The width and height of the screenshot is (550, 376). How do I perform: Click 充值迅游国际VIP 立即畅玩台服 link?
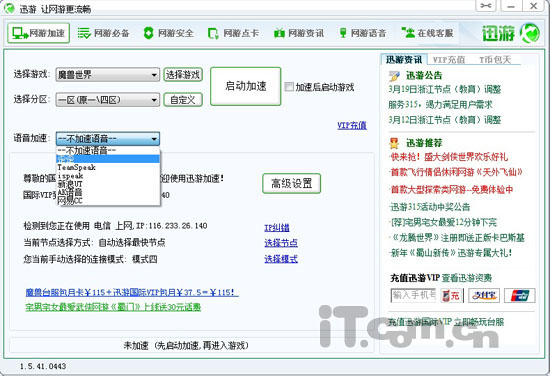446,322
